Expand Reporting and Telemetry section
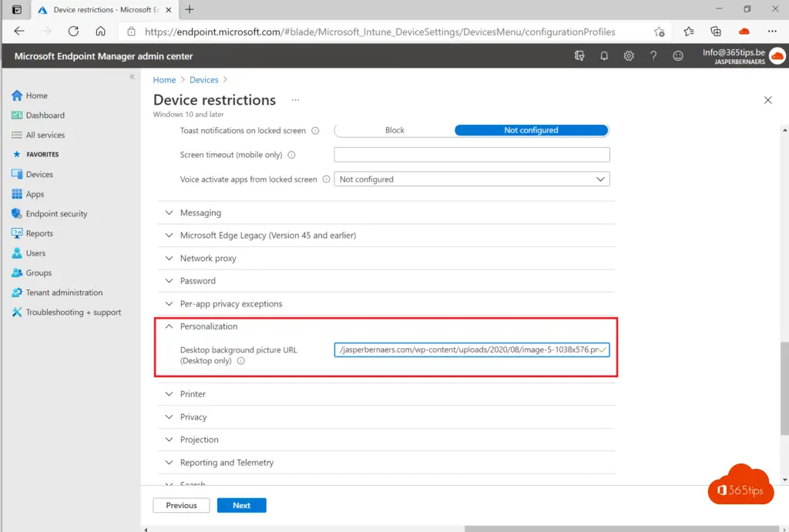Image resolution: width=789 pixels, height=532 pixels. pyautogui.click(x=387, y=463)
